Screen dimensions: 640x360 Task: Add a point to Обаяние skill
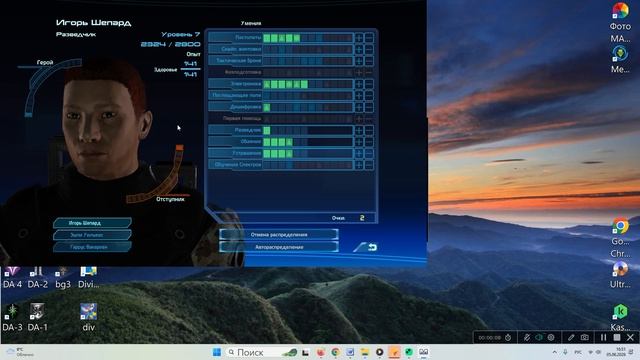tap(359, 142)
